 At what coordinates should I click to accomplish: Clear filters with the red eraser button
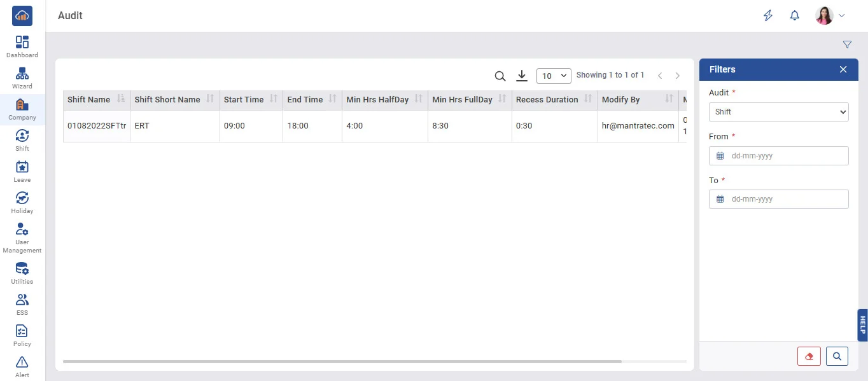(x=809, y=356)
